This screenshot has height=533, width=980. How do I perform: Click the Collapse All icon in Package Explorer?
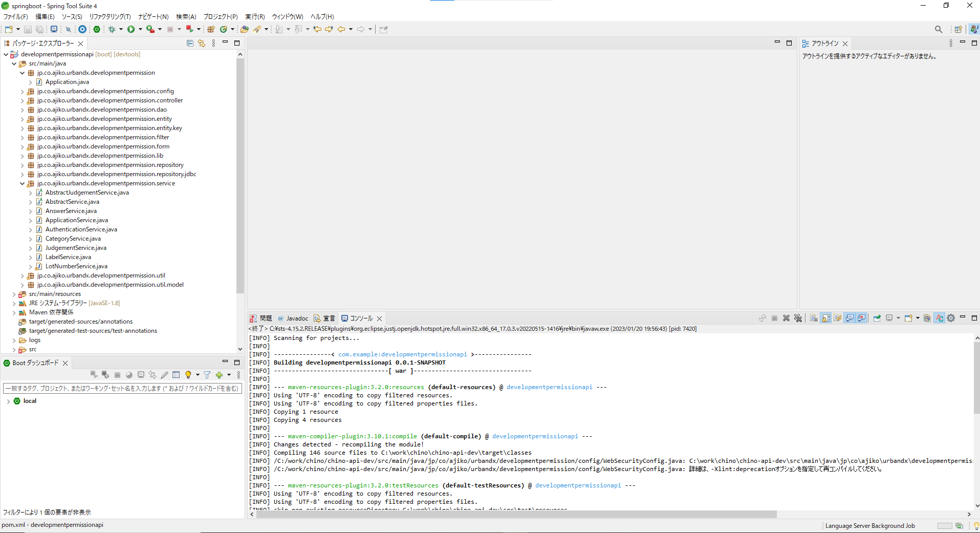pos(190,44)
